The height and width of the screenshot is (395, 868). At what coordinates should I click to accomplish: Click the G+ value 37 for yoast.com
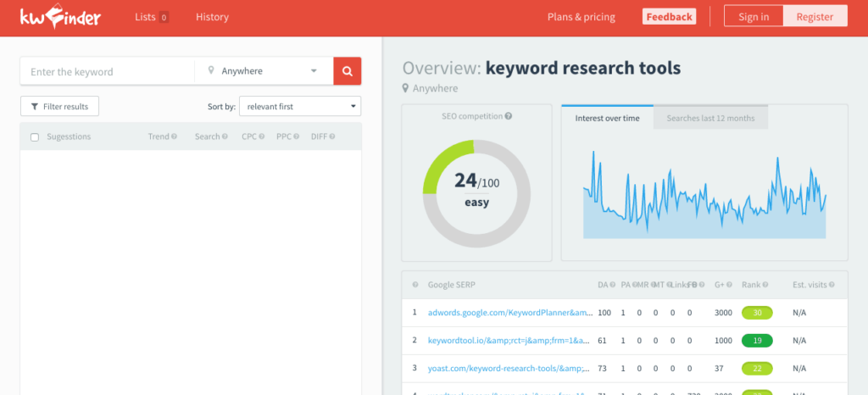(719, 368)
